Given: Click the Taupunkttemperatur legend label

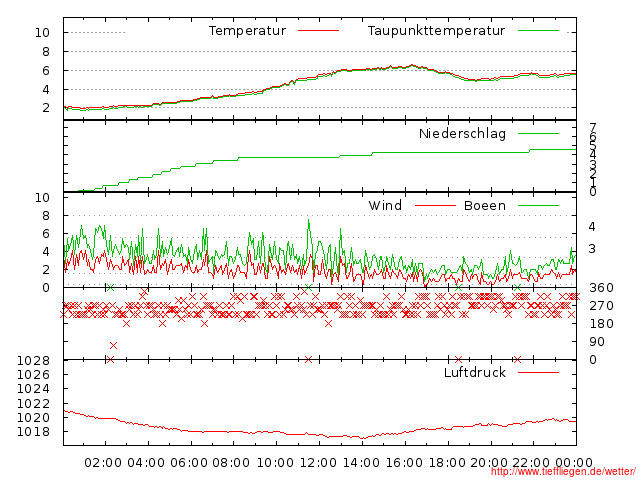Looking at the screenshot, I should 436,31.
